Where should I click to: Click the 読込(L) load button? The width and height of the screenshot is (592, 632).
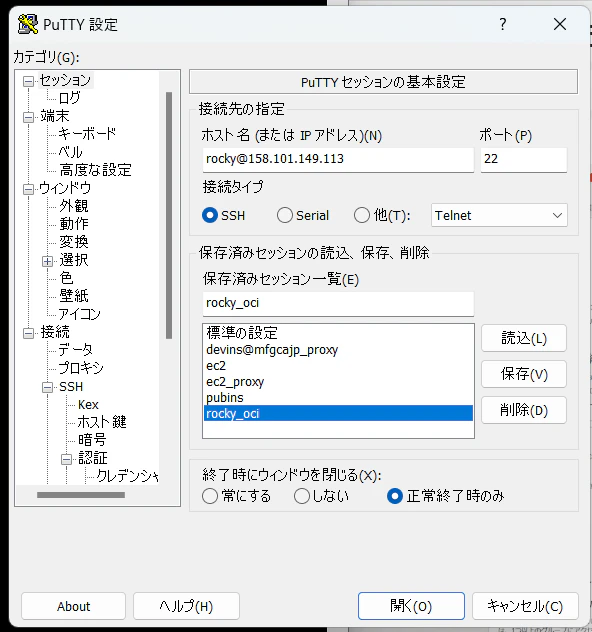pos(524,338)
